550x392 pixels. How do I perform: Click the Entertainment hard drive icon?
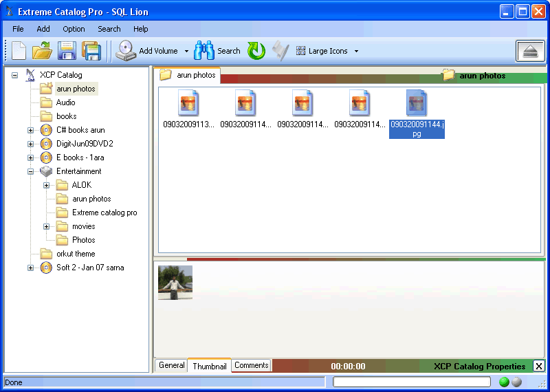[x=46, y=171]
